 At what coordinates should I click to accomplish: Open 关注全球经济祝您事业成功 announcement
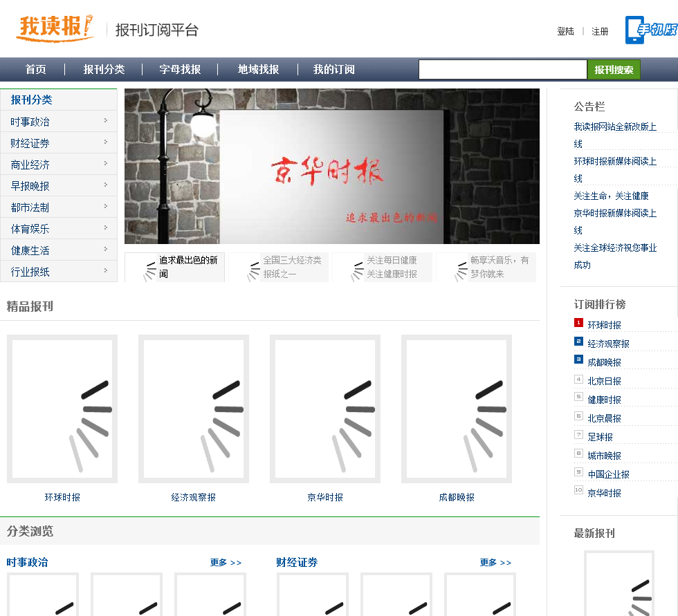[x=615, y=256]
